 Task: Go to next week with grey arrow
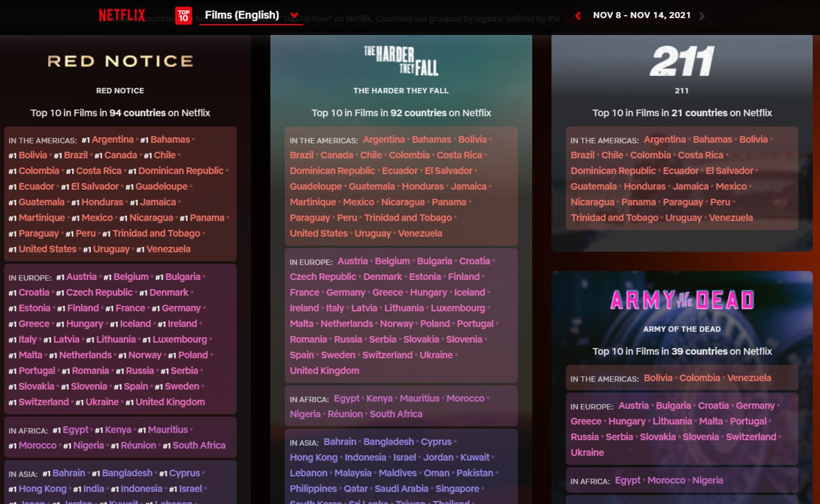(x=702, y=16)
